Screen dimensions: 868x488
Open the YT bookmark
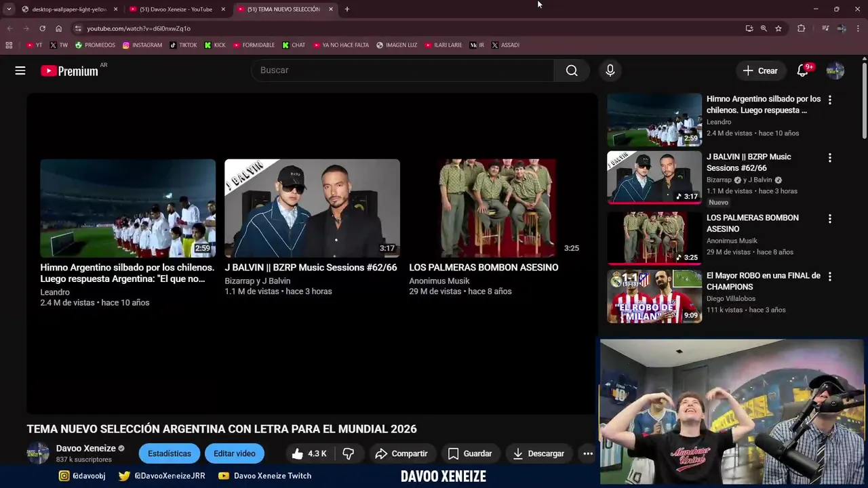[35, 45]
